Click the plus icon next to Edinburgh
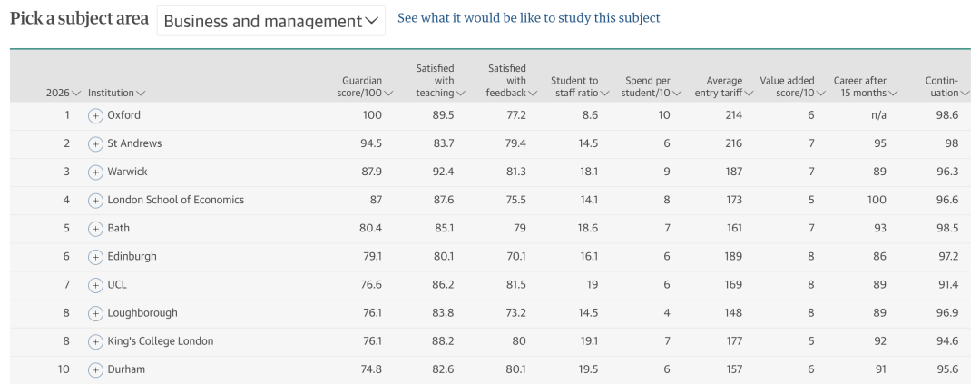 click(95, 257)
